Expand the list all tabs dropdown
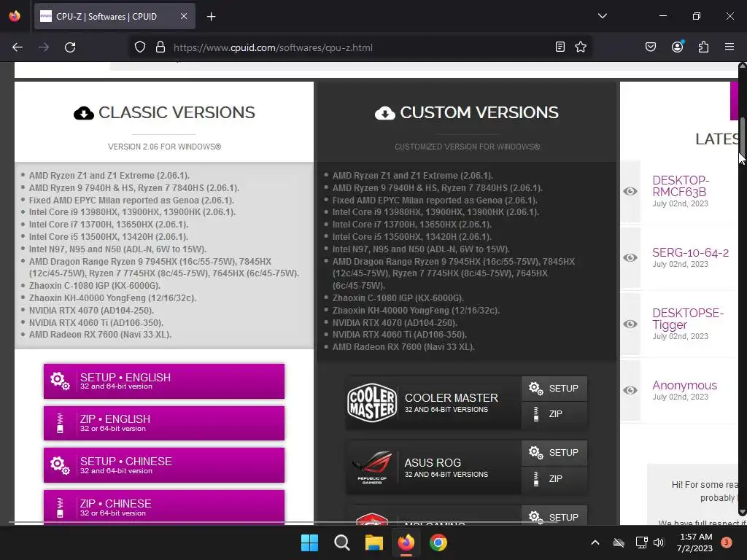Image resolution: width=747 pixels, height=560 pixels. [x=603, y=16]
